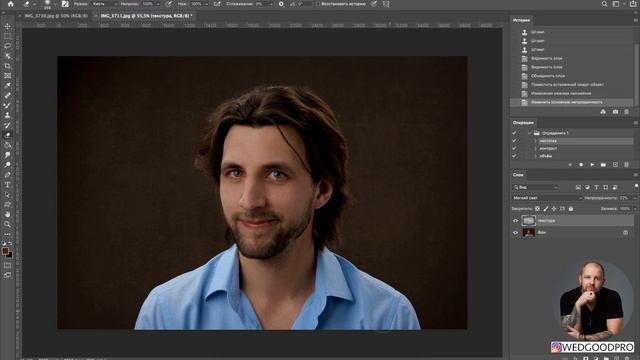This screenshot has width=640, height=360.
Task: Open the Search icon at top right
Action: pyautogui.click(x=604, y=4)
